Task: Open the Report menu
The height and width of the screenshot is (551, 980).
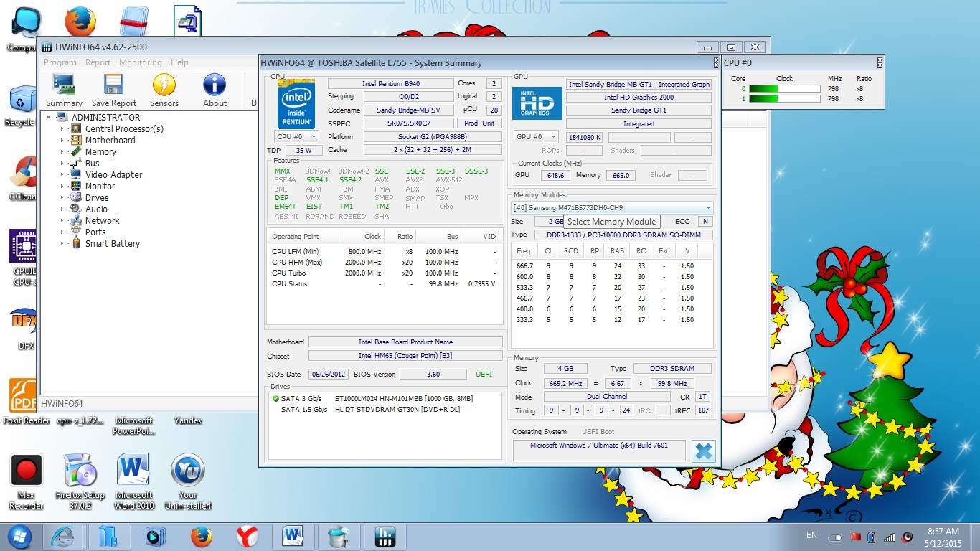Action: coord(98,62)
